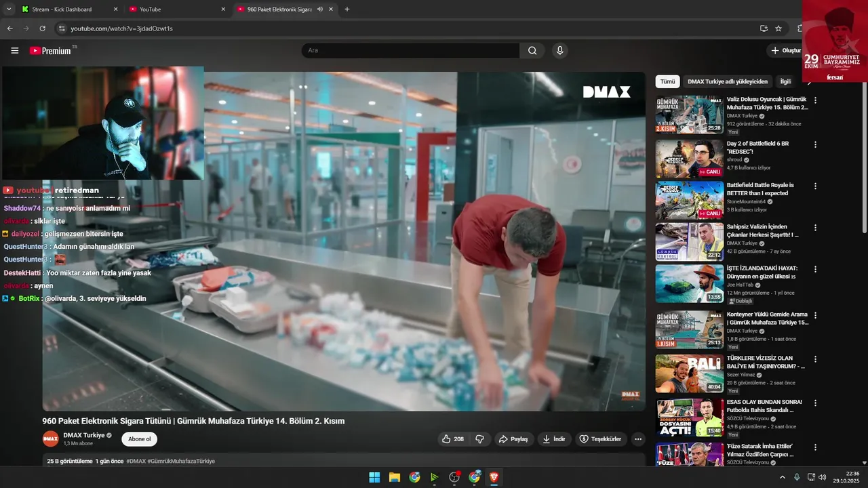The image size is (868, 488).
Task: Open site information icon in address bar
Action: (x=62, y=28)
